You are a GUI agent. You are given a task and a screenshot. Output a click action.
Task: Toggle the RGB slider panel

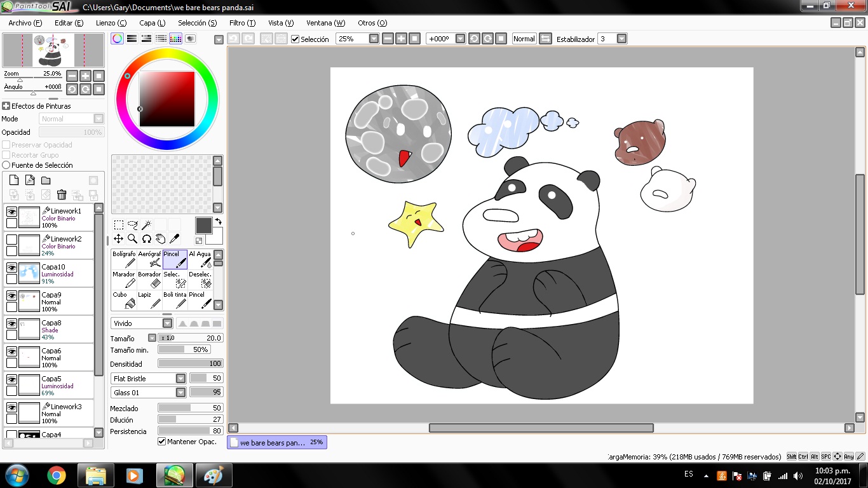[x=132, y=39]
